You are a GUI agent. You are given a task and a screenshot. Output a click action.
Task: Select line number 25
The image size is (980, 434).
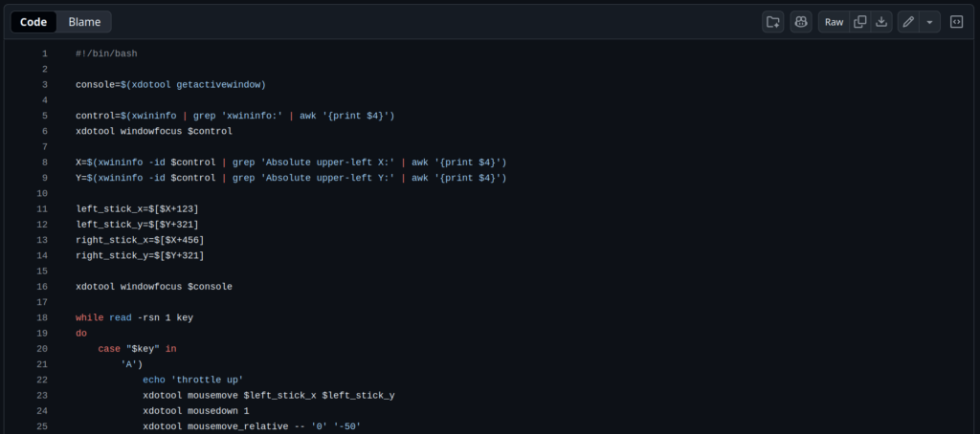(42, 426)
